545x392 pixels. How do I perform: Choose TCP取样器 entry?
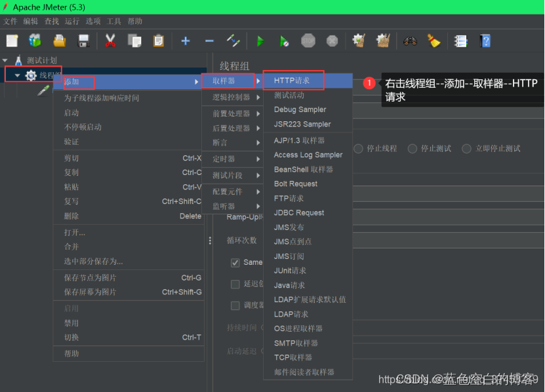point(308,358)
